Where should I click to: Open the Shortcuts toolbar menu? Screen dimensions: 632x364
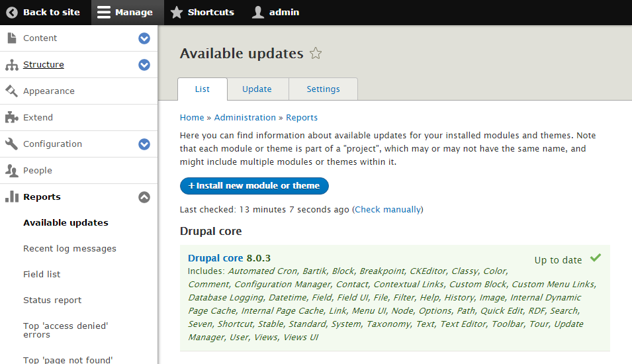202,13
